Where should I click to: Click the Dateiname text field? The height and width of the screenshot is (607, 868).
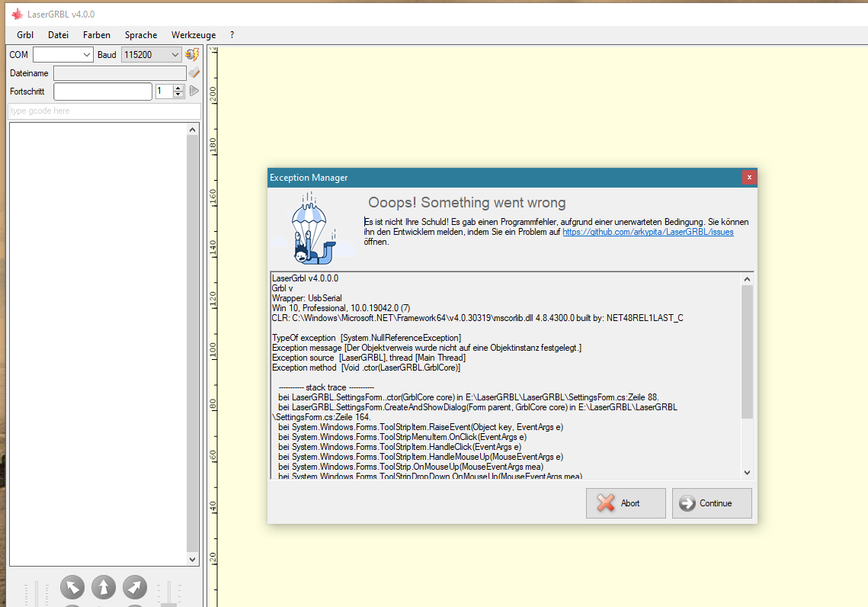coord(120,73)
